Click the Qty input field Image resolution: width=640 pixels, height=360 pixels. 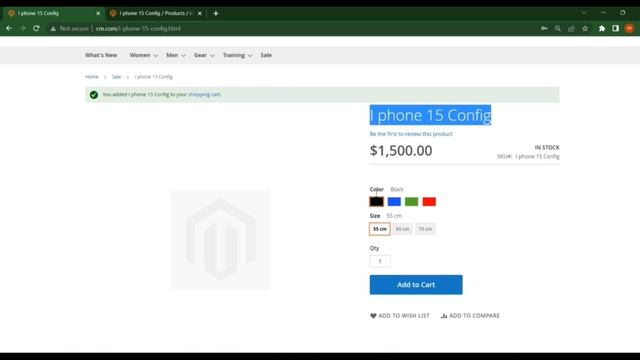380,261
